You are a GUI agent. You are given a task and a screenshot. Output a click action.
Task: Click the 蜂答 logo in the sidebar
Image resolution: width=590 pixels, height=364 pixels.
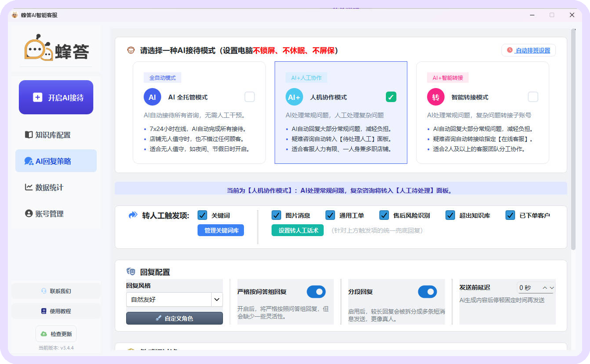tap(57, 48)
